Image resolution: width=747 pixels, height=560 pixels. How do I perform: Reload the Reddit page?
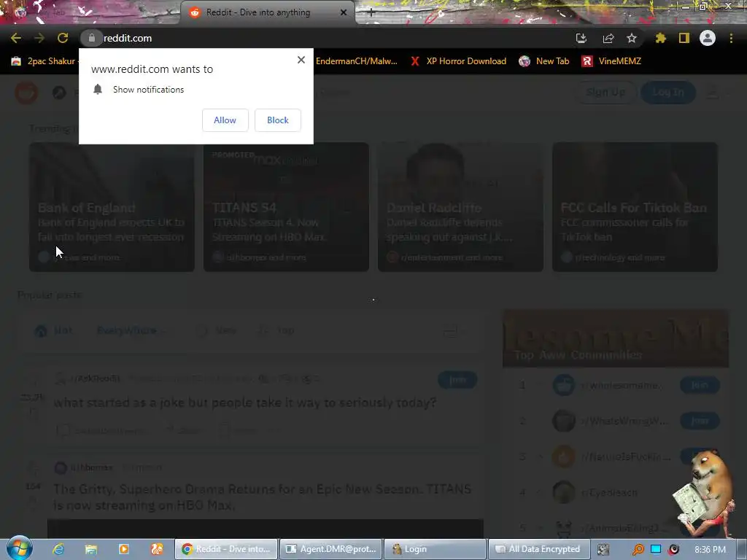(x=63, y=38)
